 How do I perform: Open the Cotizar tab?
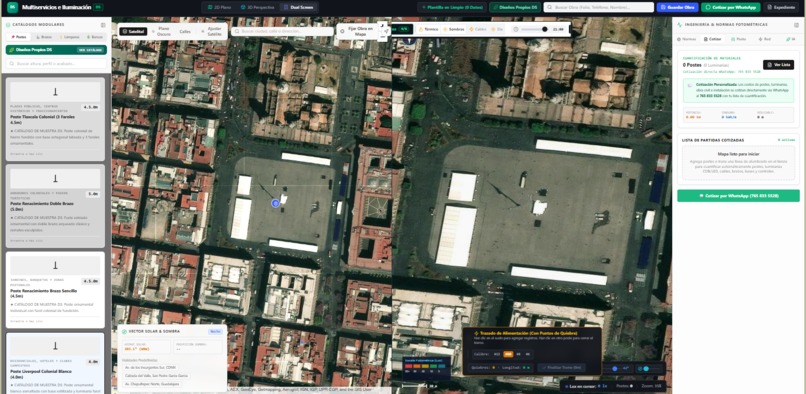(712, 39)
